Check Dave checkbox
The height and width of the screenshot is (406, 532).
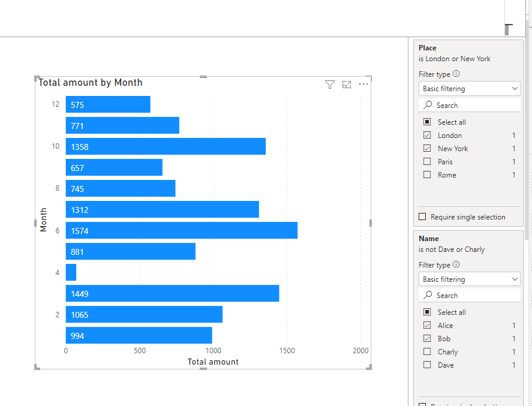click(x=427, y=365)
